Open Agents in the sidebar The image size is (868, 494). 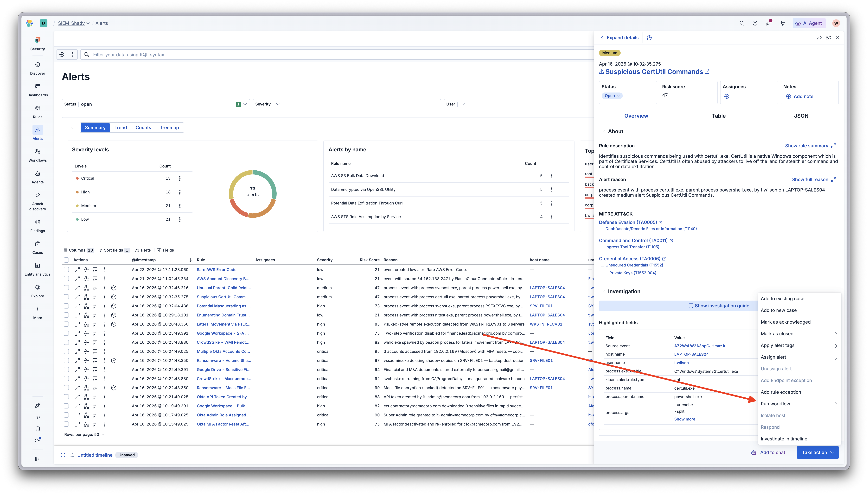pyautogui.click(x=37, y=177)
